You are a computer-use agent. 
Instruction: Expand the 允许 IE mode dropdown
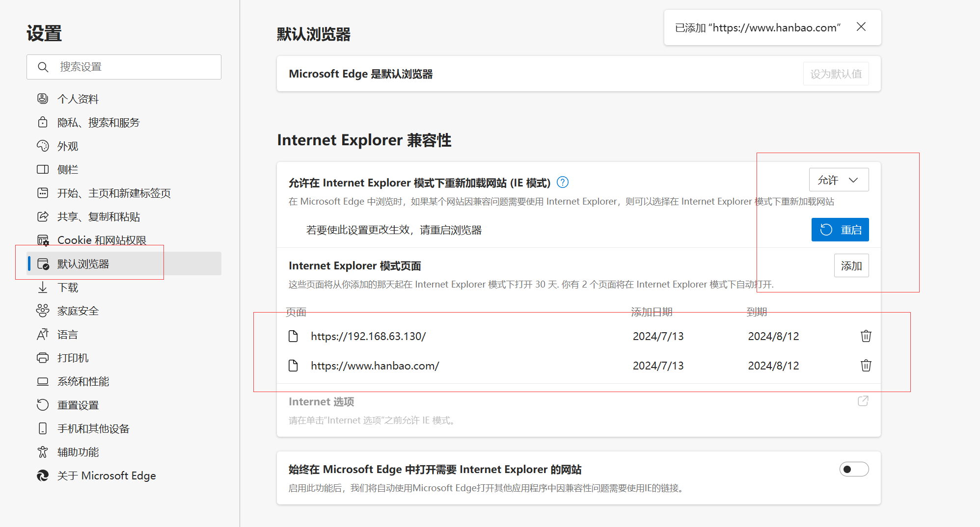[x=839, y=180]
